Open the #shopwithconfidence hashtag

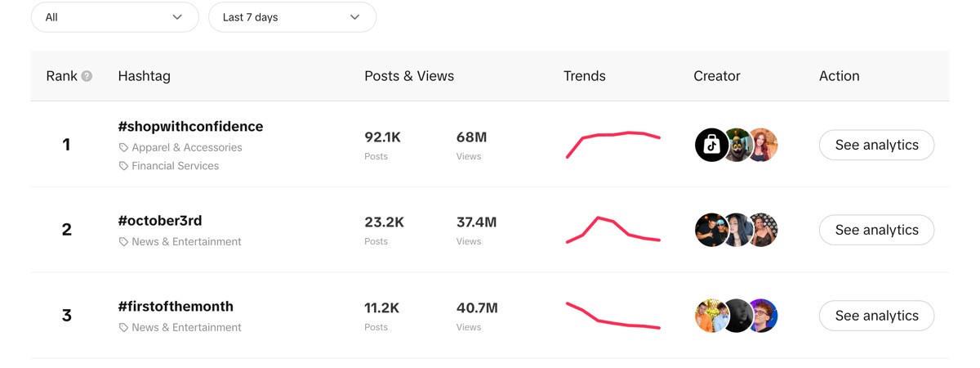pos(190,127)
